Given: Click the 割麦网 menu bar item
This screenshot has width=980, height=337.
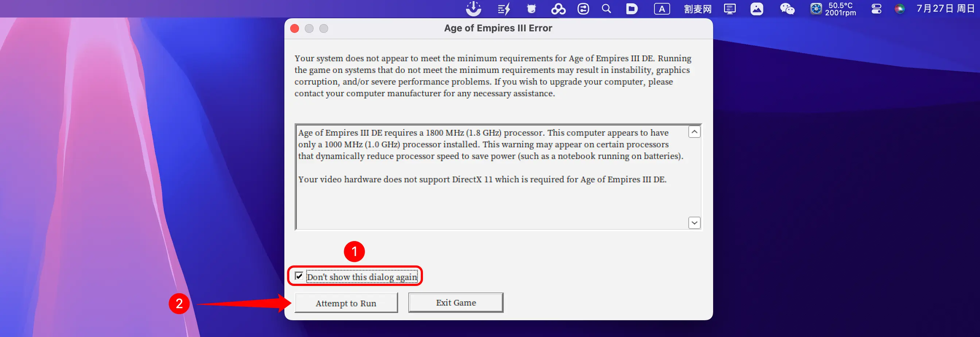Looking at the screenshot, I should [697, 9].
